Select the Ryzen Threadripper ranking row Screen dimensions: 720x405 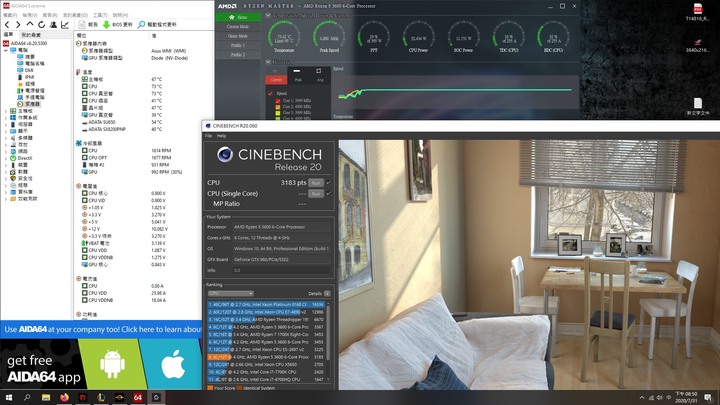[266, 319]
